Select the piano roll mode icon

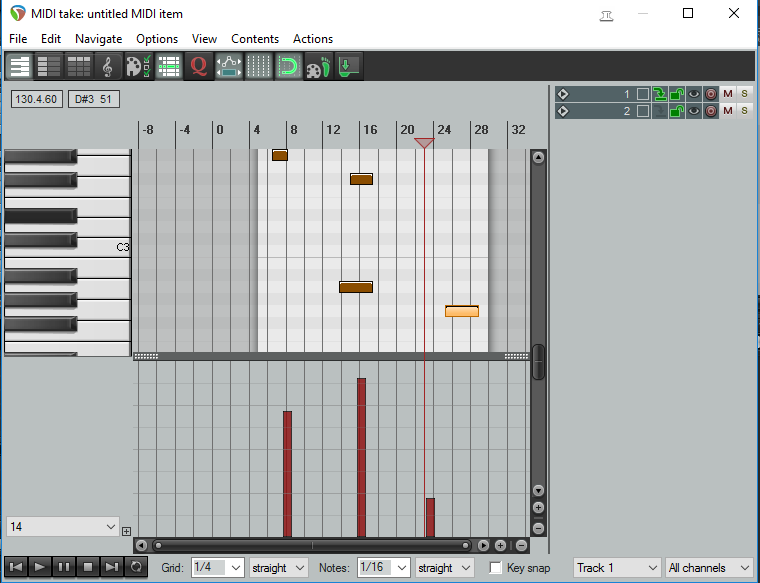coord(19,66)
